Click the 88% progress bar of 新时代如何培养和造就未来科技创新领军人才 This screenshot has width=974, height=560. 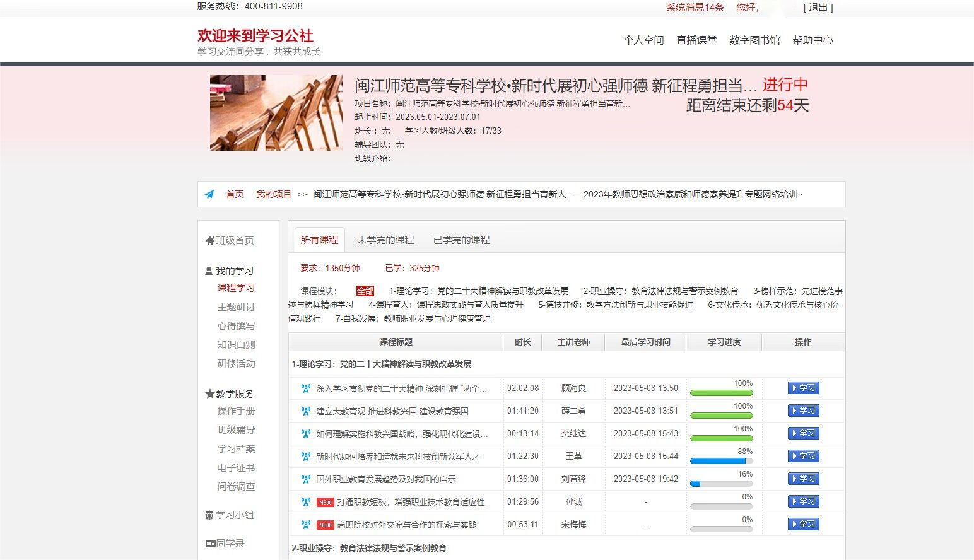(x=721, y=461)
